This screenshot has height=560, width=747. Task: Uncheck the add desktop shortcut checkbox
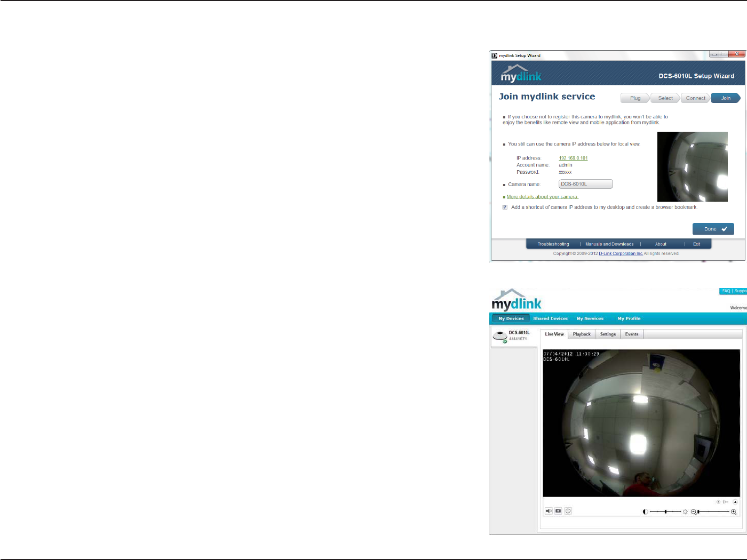(505, 207)
